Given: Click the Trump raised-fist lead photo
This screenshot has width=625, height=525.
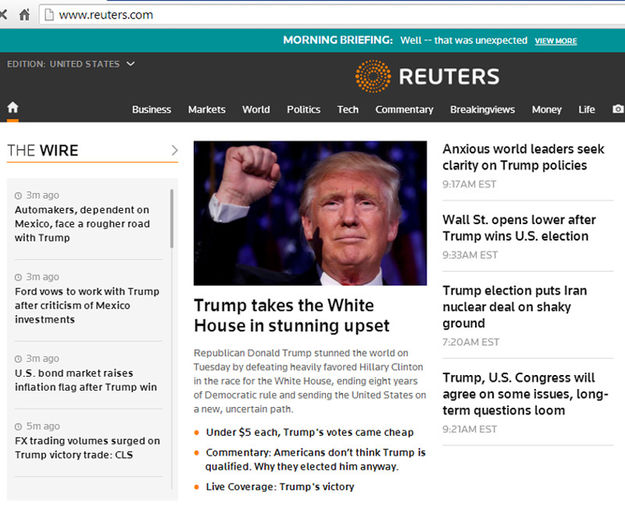Looking at the screenshot, I should click(x=310, y=213).
